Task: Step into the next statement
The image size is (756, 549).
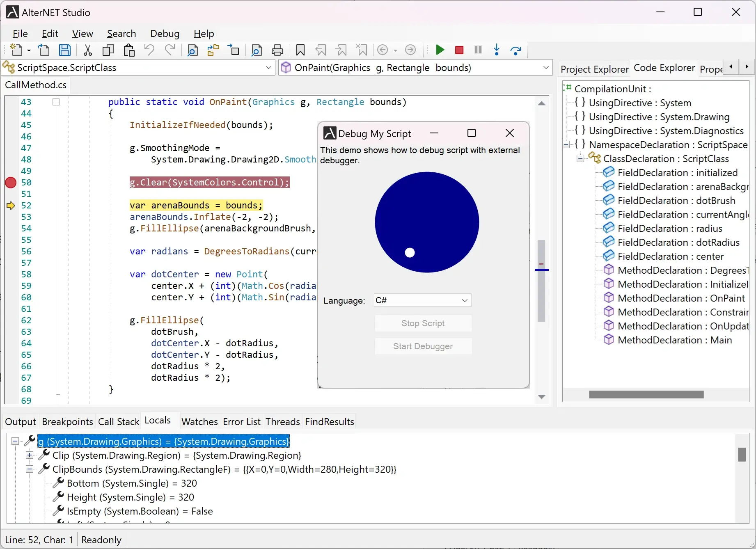Action: 497,50
